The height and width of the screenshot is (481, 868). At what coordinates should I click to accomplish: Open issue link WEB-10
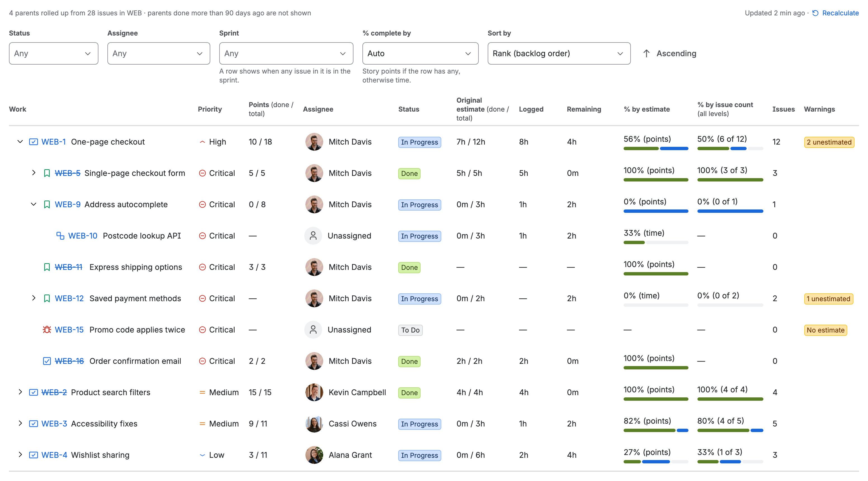83,236
